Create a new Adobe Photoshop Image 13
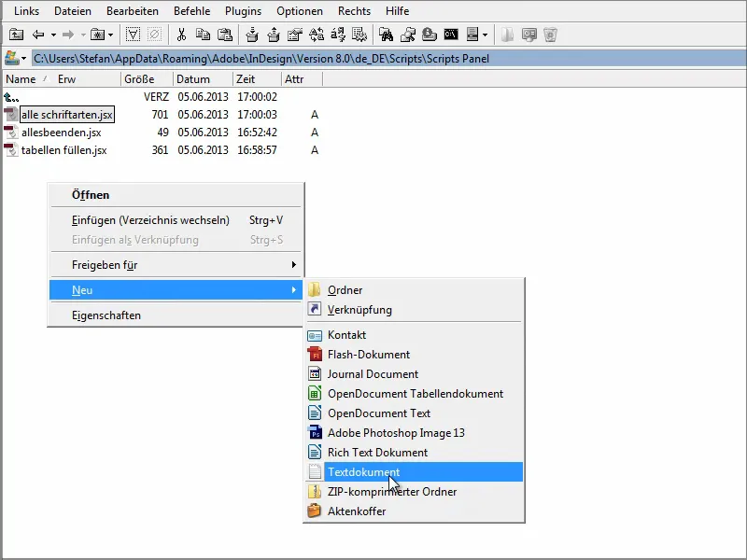 [414, 432]
